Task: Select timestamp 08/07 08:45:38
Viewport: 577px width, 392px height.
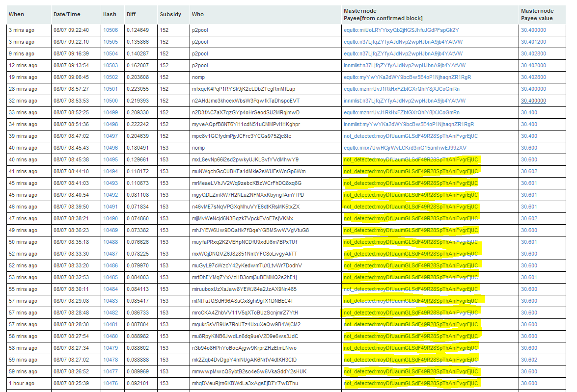Action: (x=71, y=159)
